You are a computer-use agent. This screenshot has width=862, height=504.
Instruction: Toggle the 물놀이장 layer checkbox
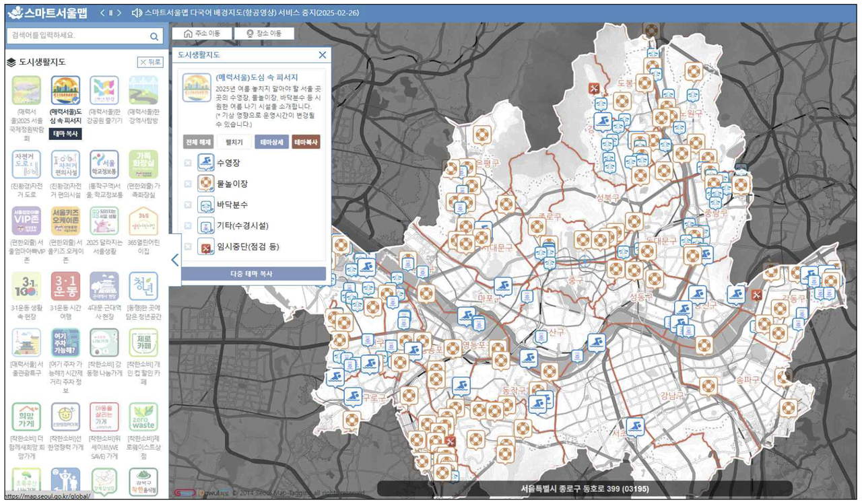(188, 184)
